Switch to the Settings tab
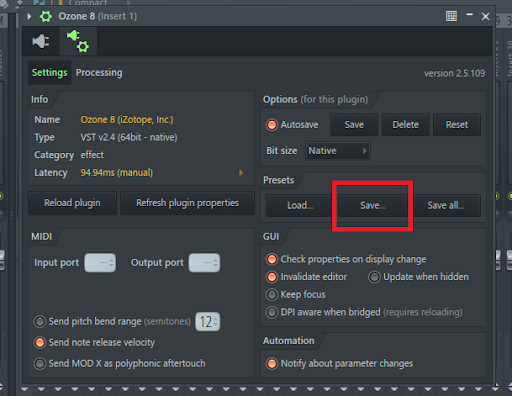512x396 pixels. pos(49,73)
